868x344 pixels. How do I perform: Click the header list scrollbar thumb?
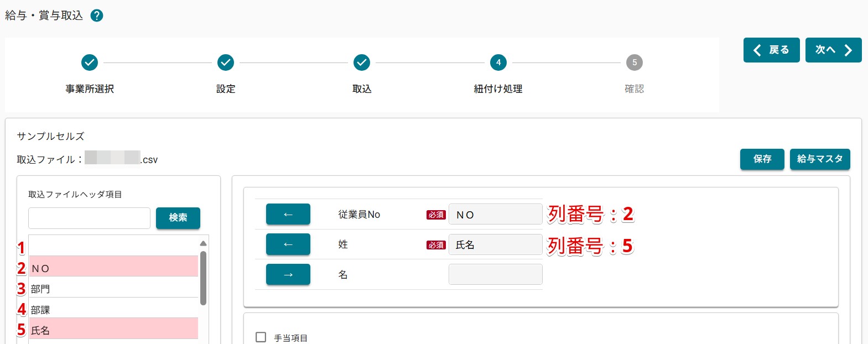pyautogui.click(x=203, y=278)
